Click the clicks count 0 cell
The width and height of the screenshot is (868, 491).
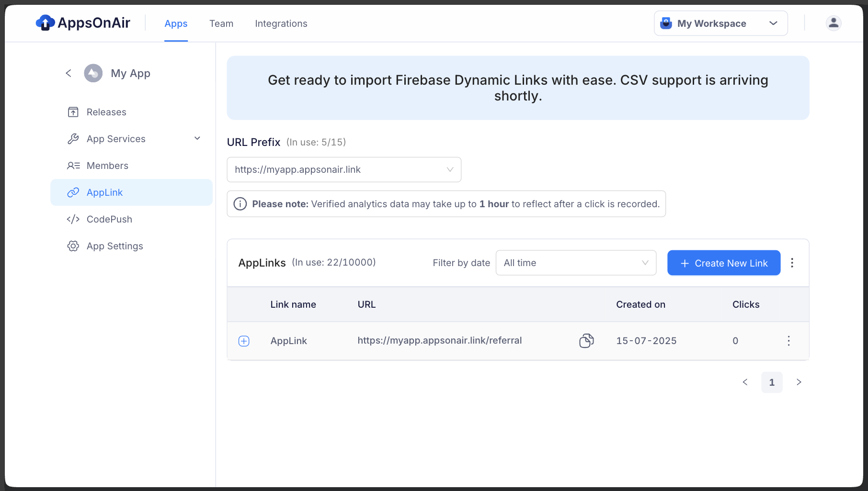coord(735,341)
